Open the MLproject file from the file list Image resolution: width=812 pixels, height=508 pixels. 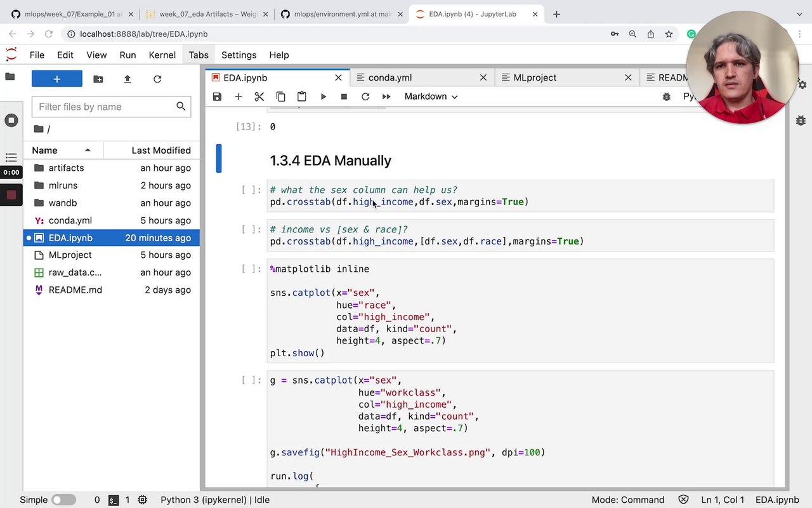pos(70,255)
